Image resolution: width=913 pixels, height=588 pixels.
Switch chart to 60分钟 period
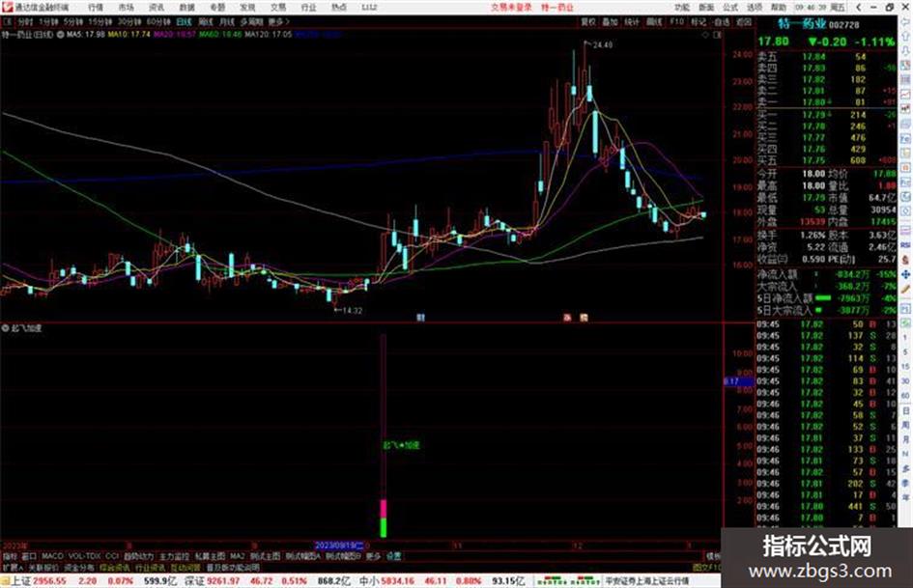[x=158, y=22]
